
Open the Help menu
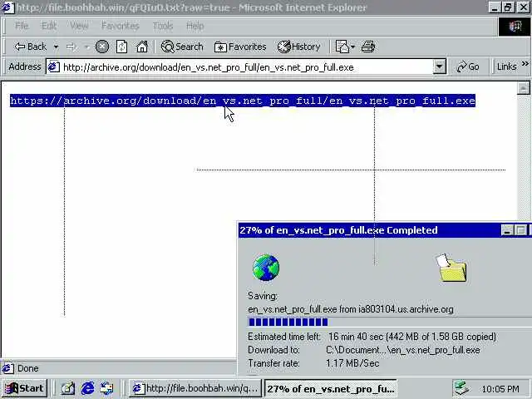click(x=195, y=26)
